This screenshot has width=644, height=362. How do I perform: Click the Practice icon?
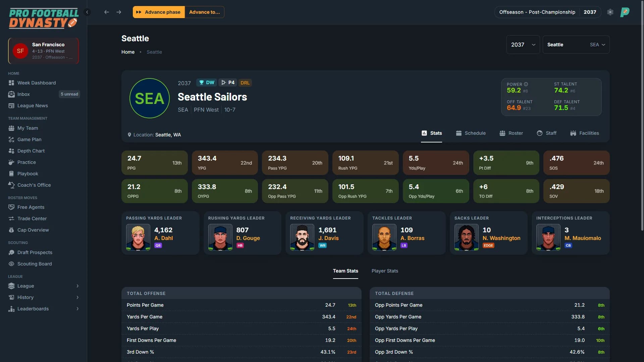point(11,162)
